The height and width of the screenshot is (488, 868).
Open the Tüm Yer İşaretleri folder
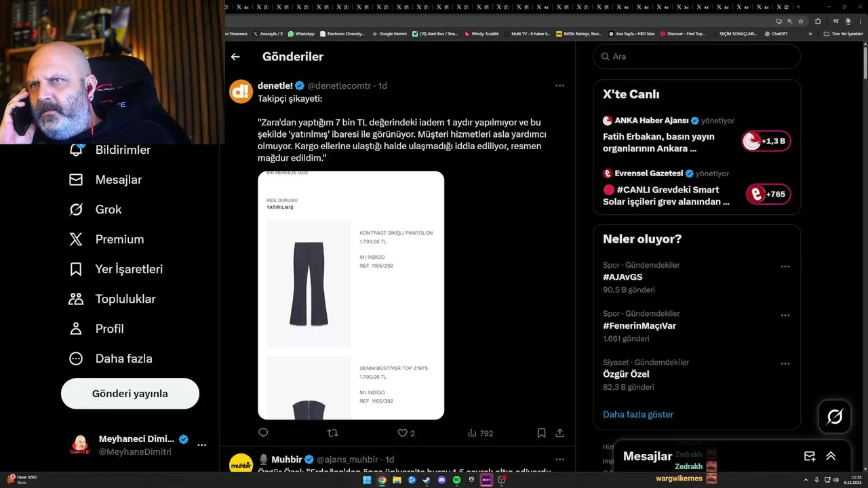click(843, 33)
